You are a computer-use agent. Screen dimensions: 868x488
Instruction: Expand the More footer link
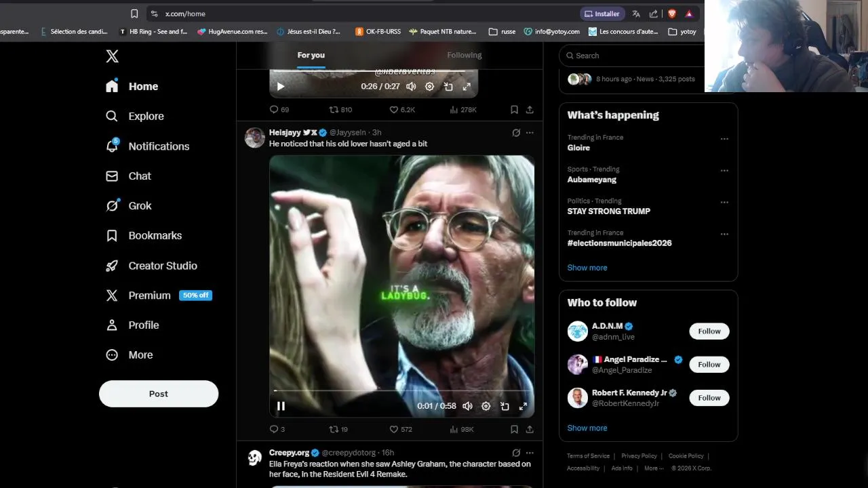(654, 468)
